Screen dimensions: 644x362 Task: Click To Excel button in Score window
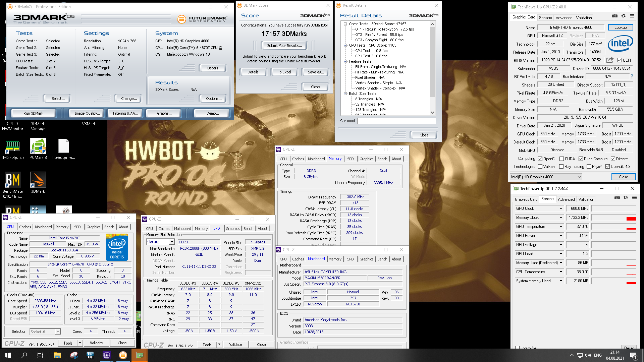coord(284,72)
